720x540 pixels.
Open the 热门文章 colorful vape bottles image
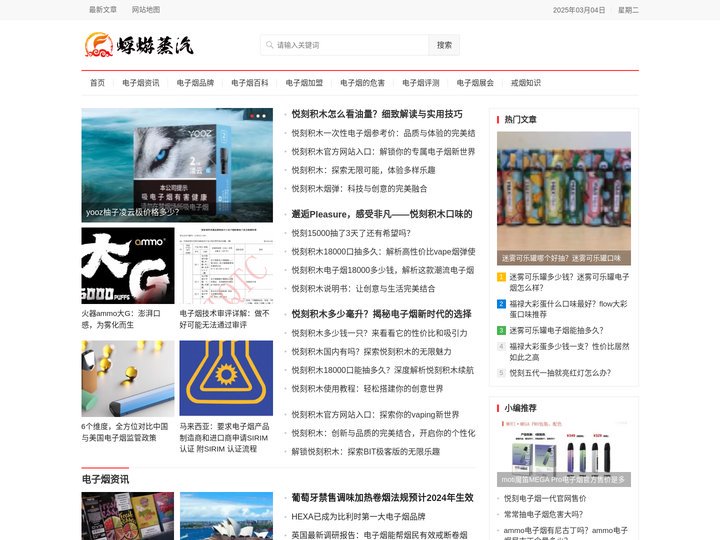point(564,198)
